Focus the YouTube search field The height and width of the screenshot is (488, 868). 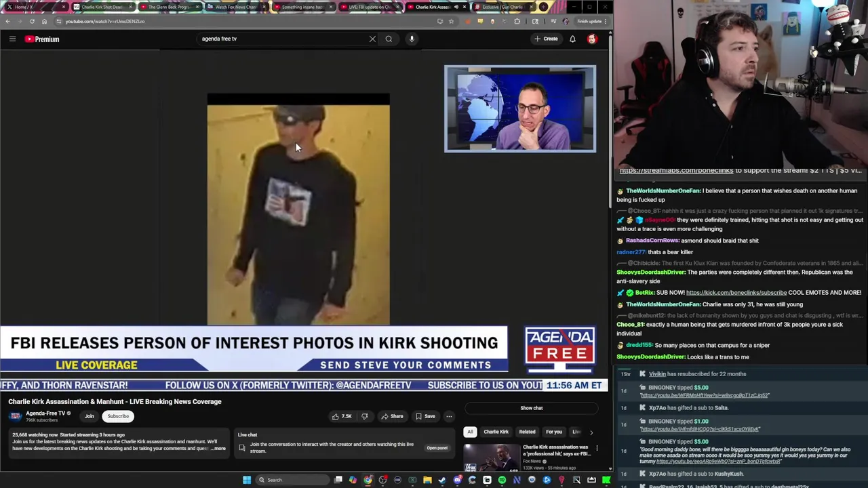(281, 39)
